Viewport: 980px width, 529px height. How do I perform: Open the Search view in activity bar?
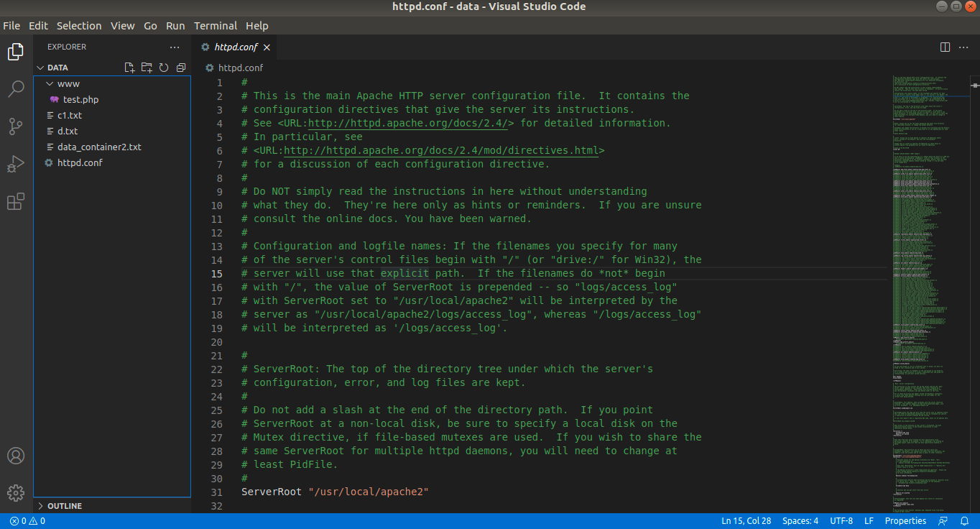point(16,89)
